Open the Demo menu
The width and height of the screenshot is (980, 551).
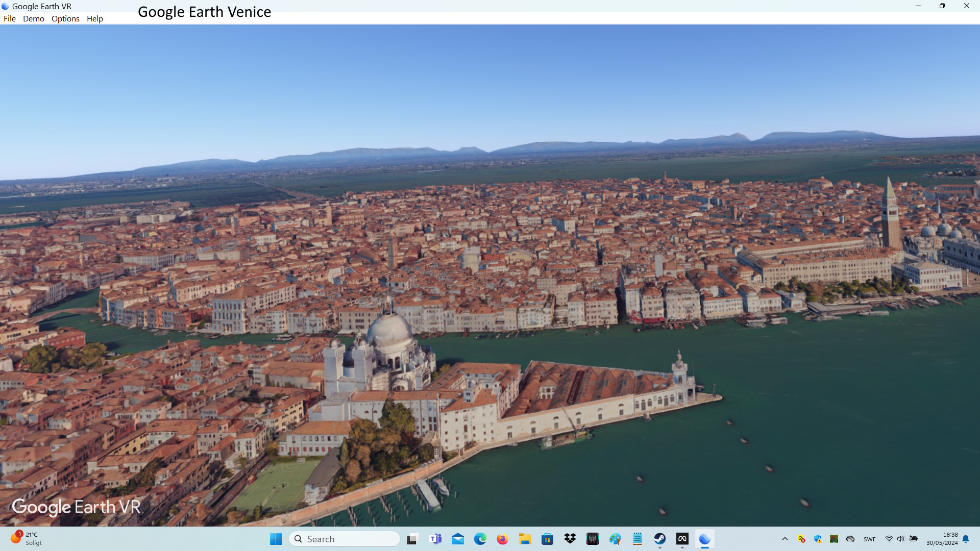click(x=34, y=19)
